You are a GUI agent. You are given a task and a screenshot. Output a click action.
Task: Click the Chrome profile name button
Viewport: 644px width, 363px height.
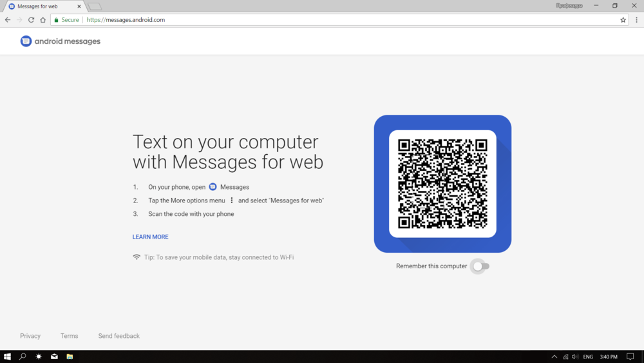point(569,6)
